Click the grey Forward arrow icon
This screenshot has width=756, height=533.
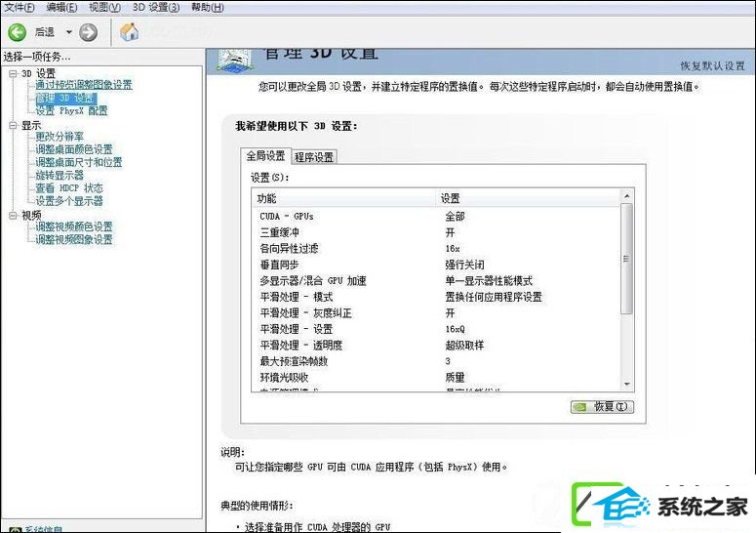(88, 32)
